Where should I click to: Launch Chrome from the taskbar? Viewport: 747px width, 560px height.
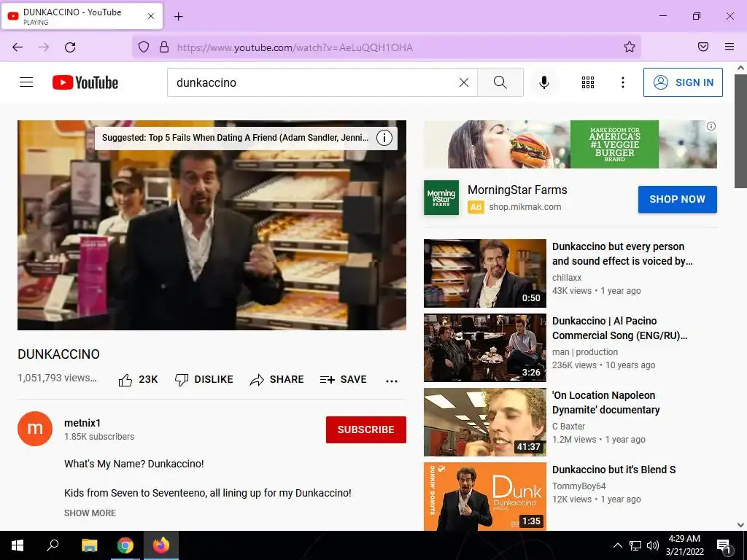click(125, 545)
